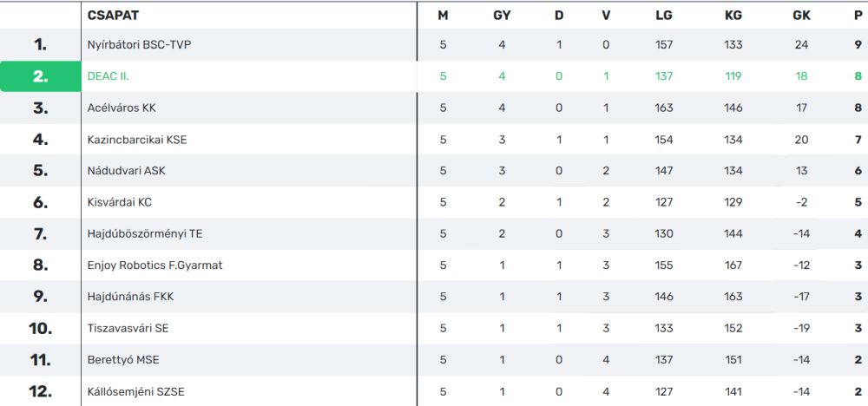
Task: Click the M matches column header
Action: pos(443,16)
